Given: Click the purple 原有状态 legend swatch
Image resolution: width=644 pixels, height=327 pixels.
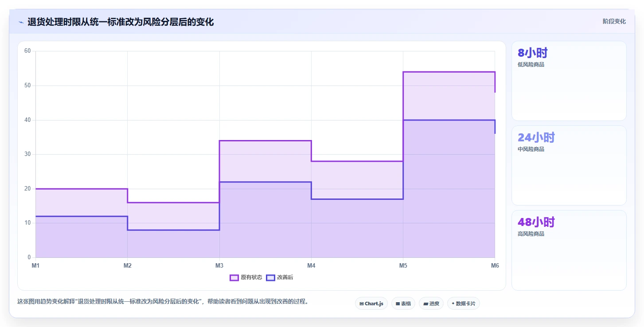Looking at the screenshot, I should pyautogui.click(x=234, y=277).
